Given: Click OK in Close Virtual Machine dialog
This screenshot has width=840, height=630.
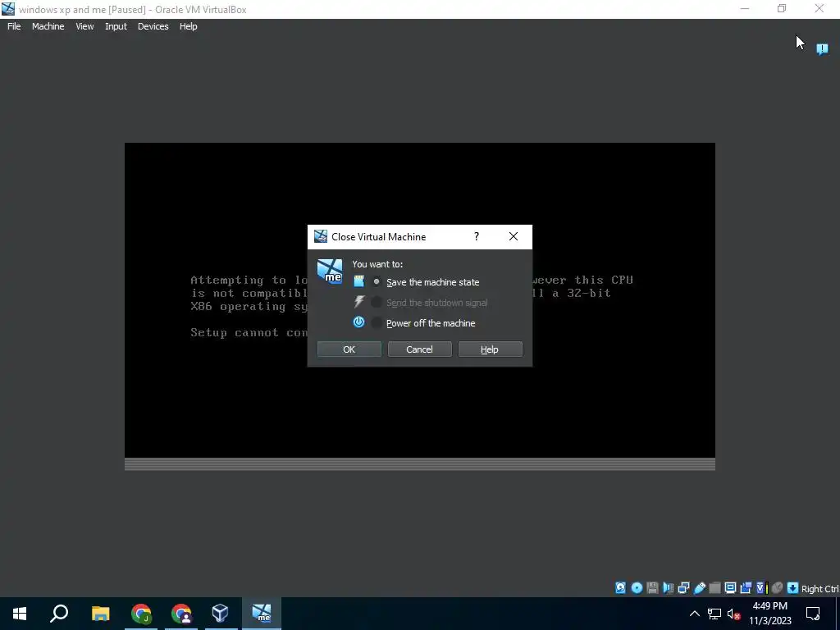Looking at the screenshot, I should click(349, 349).
